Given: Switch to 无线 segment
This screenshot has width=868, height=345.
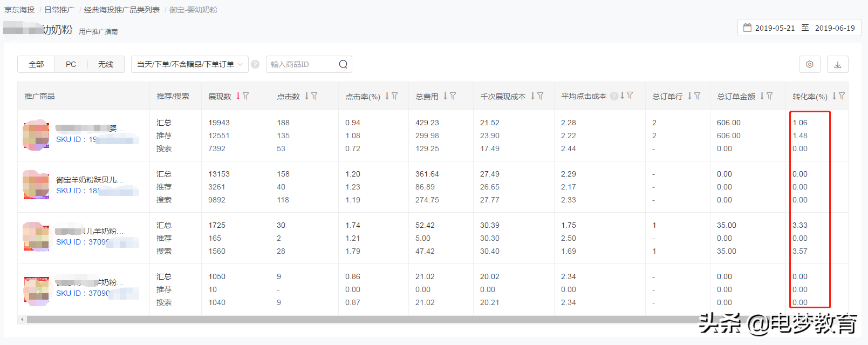Looking at the screenshot, I should pos(106,64).
